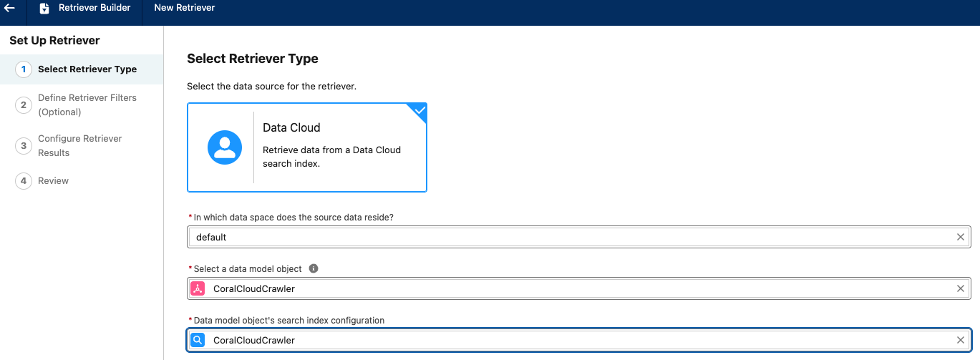Click the Retriever Builder document icon
The height and width of the screenshot is (360, 980).
pos(44,9)
